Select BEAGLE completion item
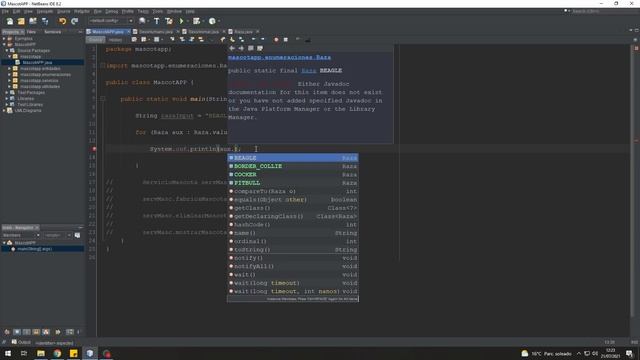The width and height of the screenshot is (640, 360). coord(293,158)
